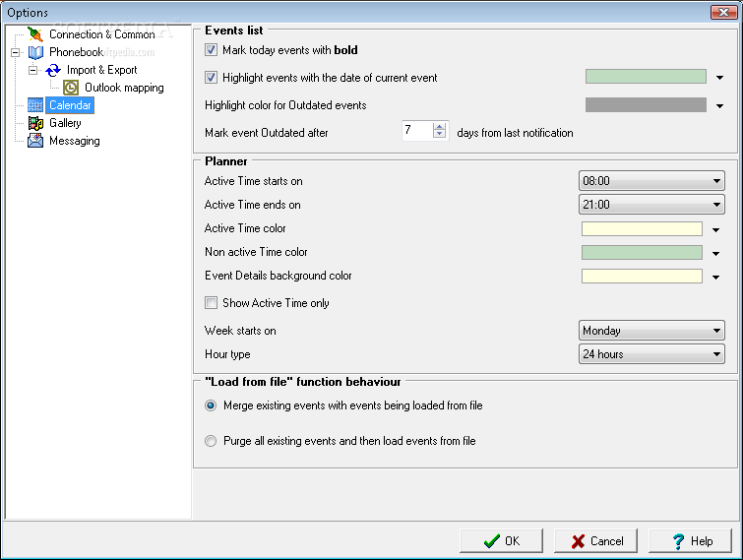This screenshot has height=560, width=743.
Task: Click the Gallery film and music icon
Action: click(x=35, y=123)
